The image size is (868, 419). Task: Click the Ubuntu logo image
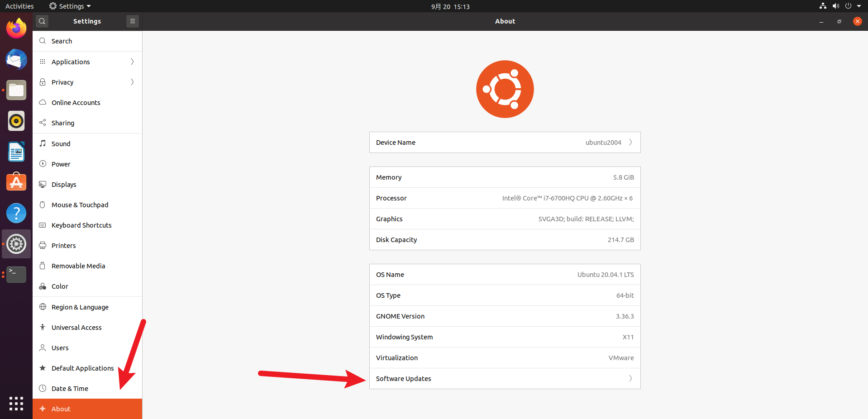[505, 89]
